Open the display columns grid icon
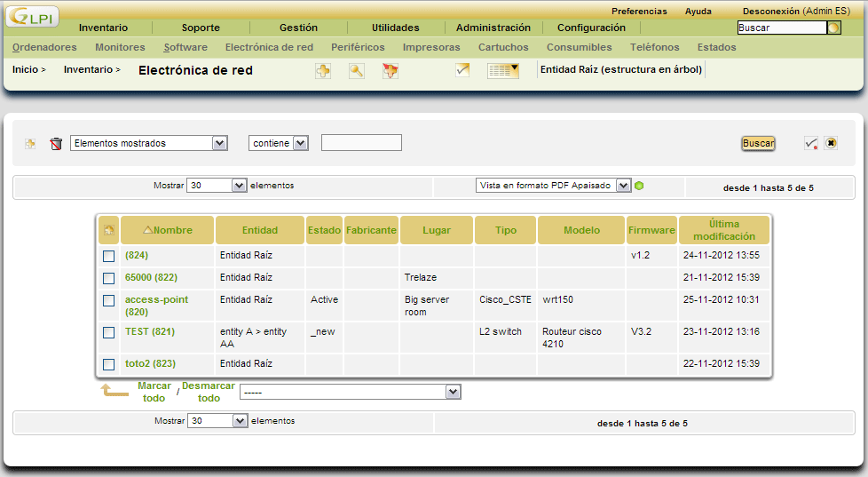Viewport: 868px width, 477px height. point(502,70)
